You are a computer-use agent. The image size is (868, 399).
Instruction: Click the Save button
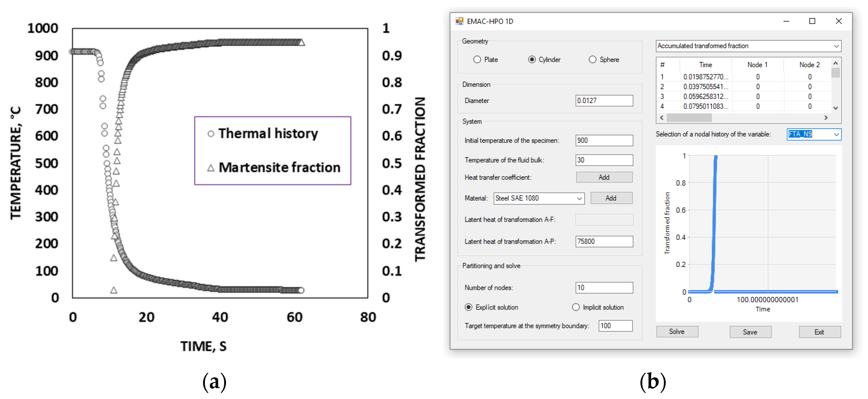[x=750, y=332]
